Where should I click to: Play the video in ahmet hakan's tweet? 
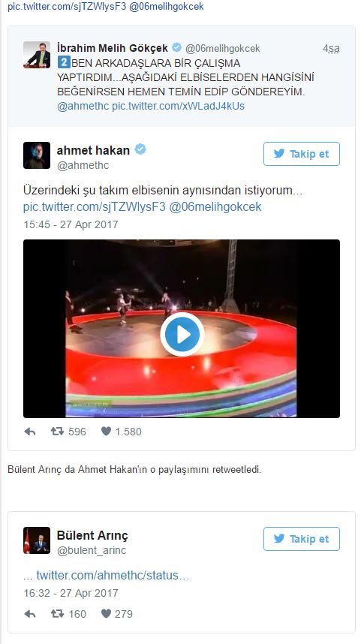coord(182,334)
